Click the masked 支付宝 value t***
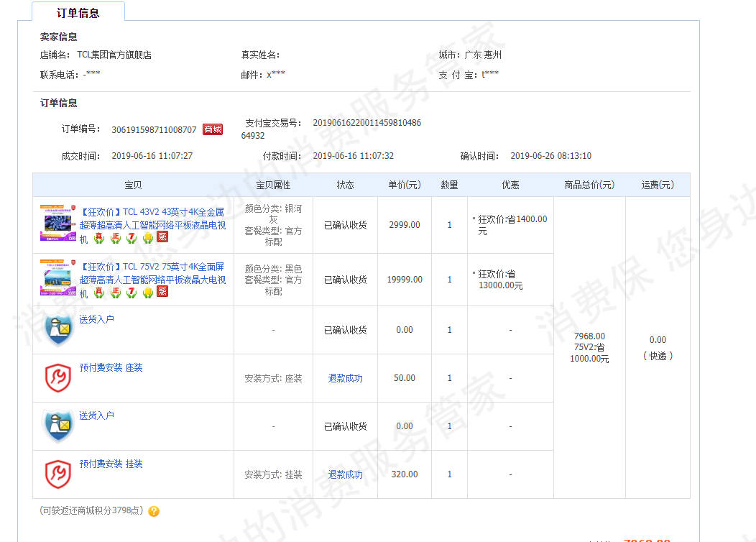 point(490,74)
